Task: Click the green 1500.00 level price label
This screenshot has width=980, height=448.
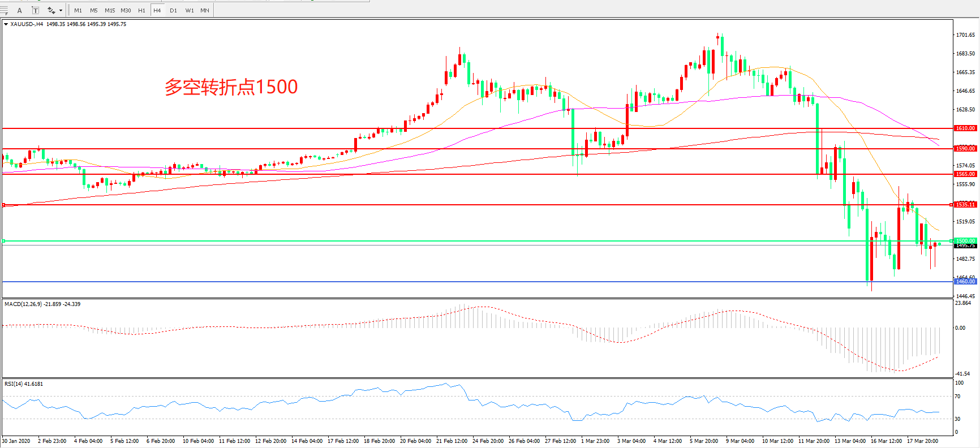Action: tap(965, 240)
